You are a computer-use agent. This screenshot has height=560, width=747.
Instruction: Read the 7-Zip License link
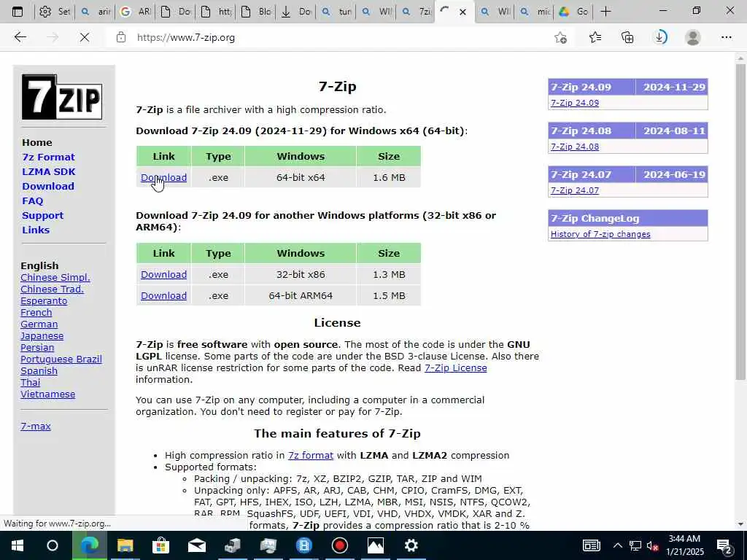point(455,368)
